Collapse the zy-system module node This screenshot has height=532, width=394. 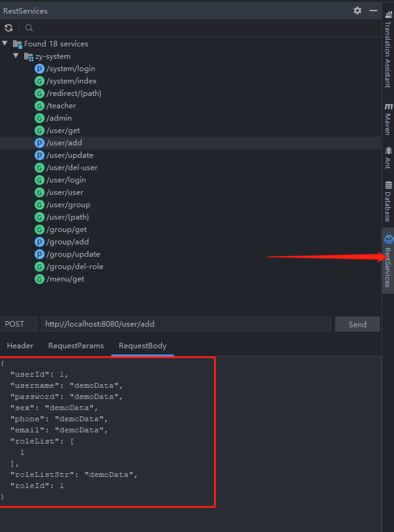pos(16,56)
